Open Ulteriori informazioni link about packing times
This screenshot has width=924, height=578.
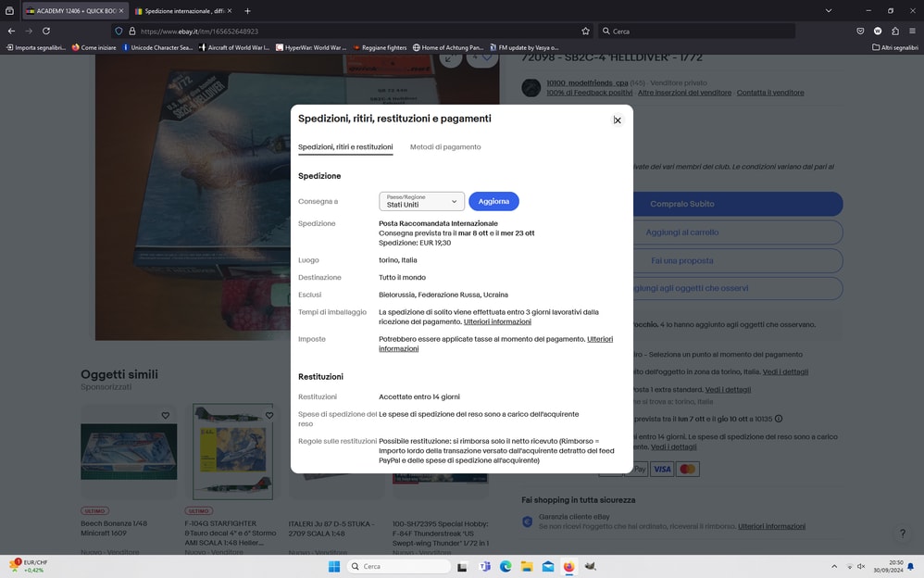coord(497,322)
